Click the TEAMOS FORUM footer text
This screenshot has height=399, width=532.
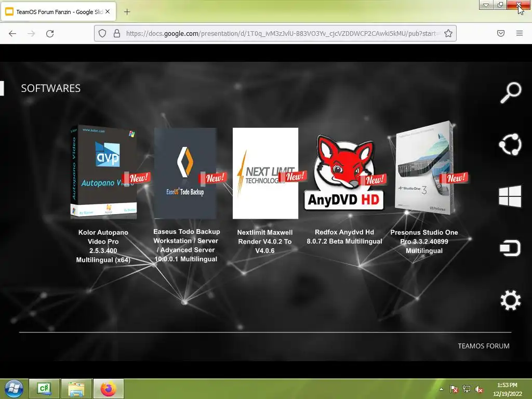point(484,346)
